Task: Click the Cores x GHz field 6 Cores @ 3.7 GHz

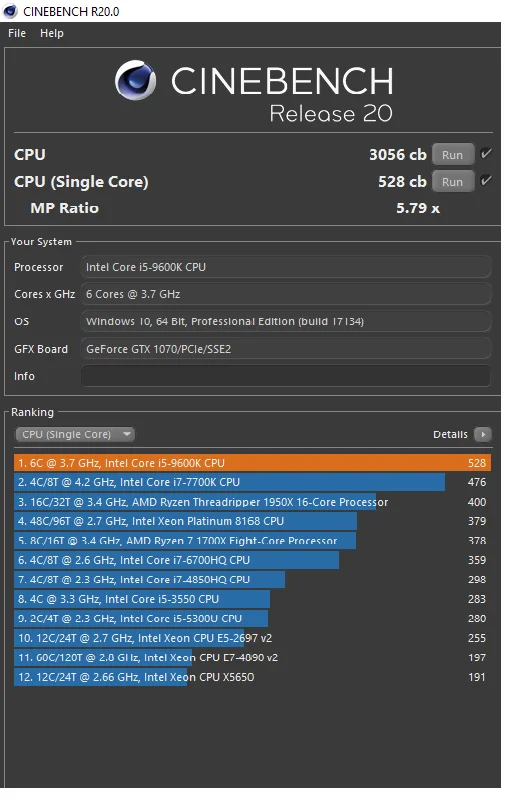Action: [x=285, y=294]
